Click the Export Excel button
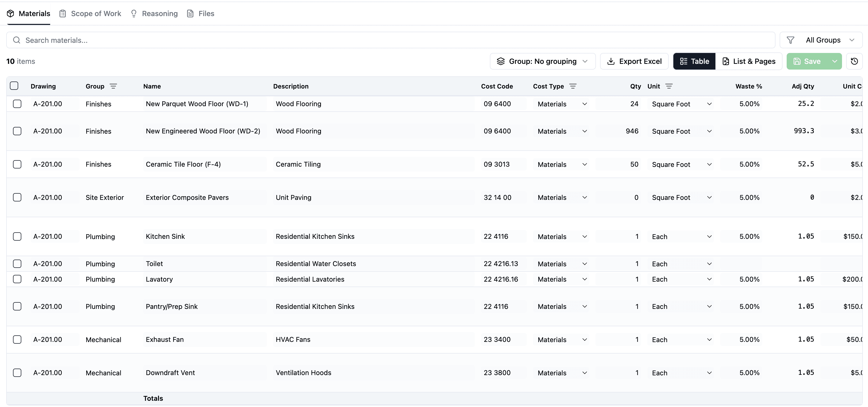Viewport: 868px width, 407px height. click(634, 61)
